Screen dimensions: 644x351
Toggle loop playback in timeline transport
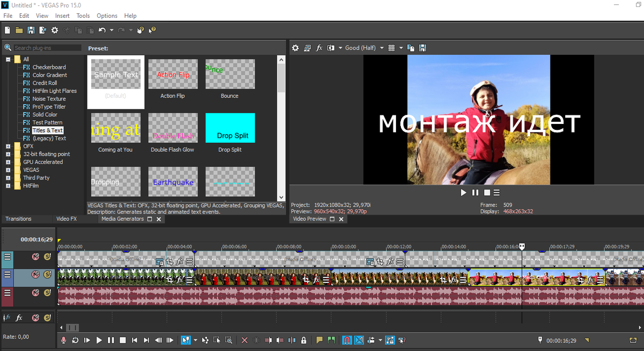(x=75, y=340)
